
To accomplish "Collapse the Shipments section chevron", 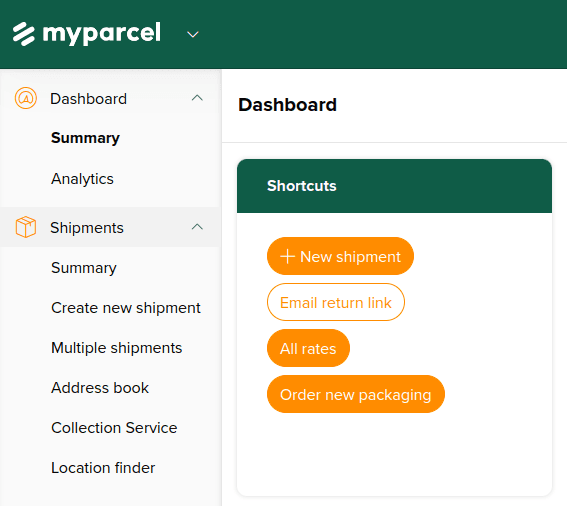I will click(197, 227).
